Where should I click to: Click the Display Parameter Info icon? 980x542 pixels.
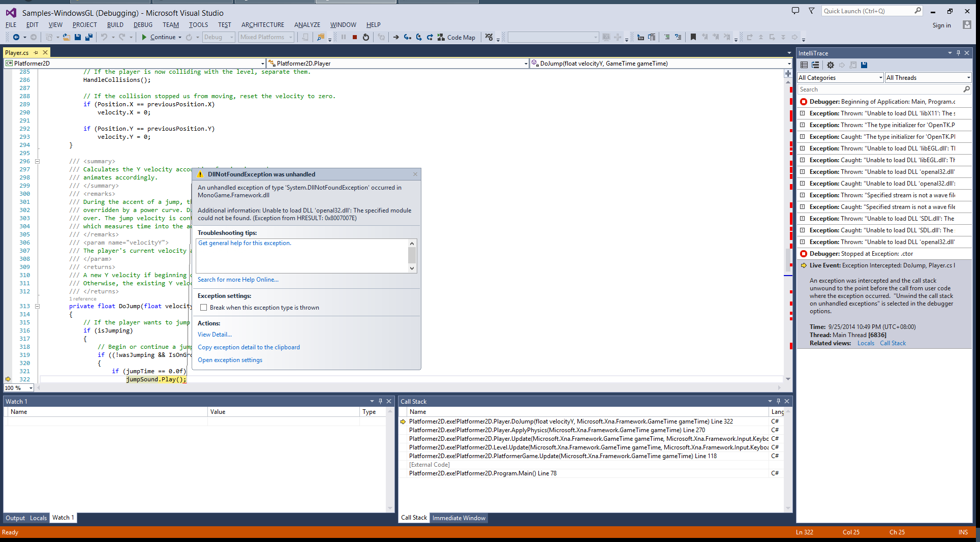[x=652, y=37]
